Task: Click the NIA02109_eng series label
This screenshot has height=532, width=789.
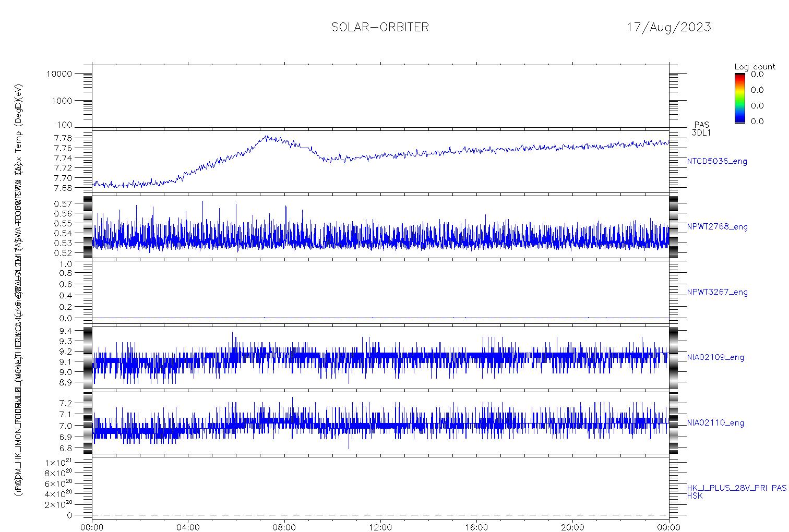Action: pyautogui.click(x=715, y=358)
